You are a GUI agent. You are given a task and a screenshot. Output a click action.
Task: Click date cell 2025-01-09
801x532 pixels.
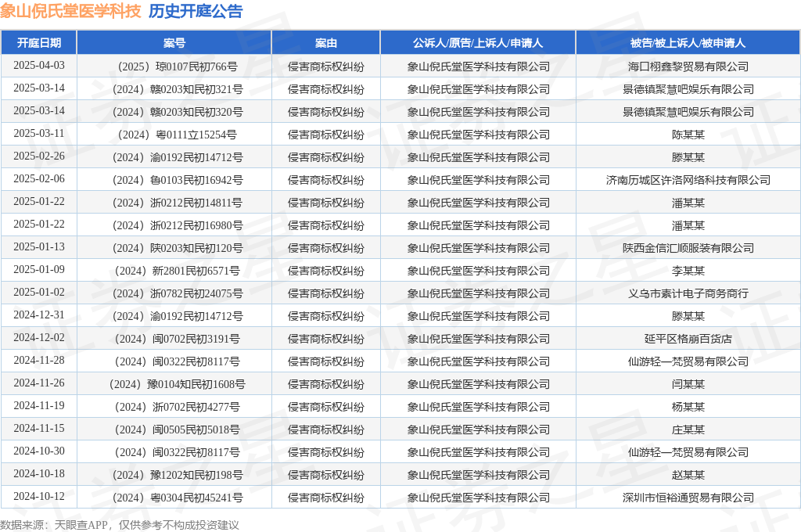pyautogui.click(x=39, y=269)
